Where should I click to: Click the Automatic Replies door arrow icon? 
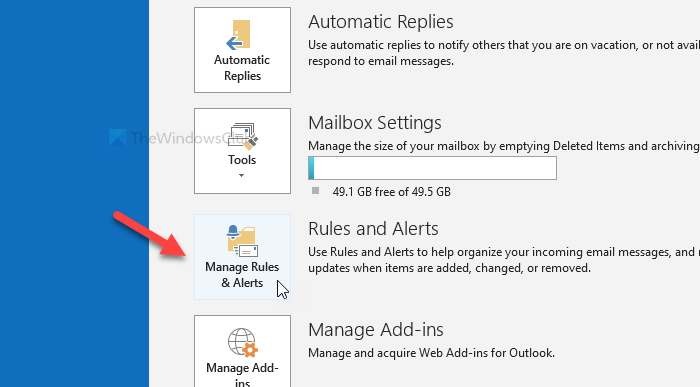[239, 34]
